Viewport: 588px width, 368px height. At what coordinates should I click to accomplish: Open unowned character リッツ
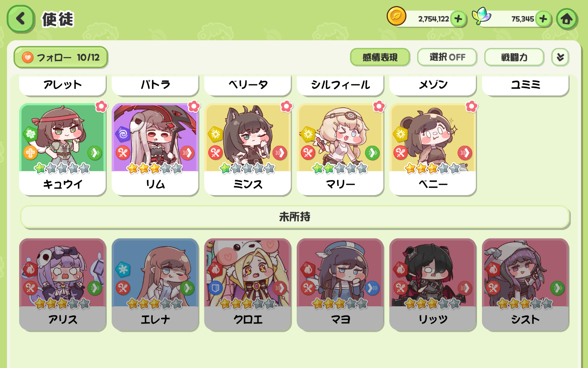point(433,285)
